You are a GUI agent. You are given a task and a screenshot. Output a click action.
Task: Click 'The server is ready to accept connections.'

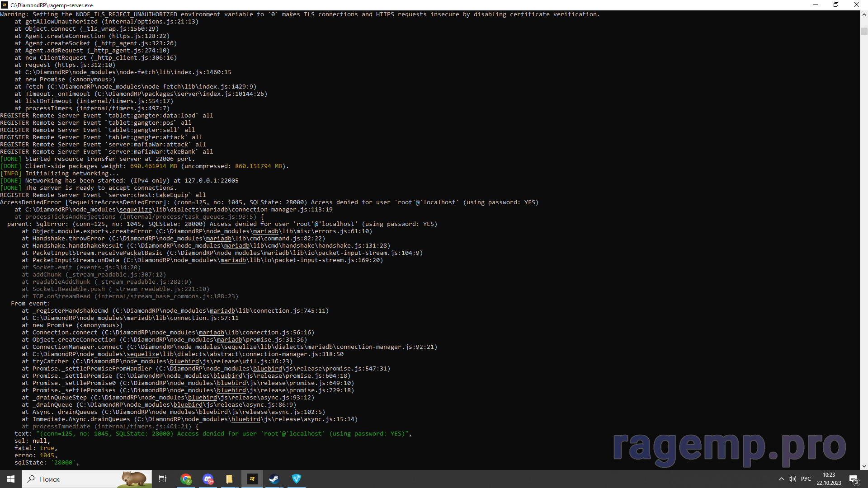coord(101,188)
